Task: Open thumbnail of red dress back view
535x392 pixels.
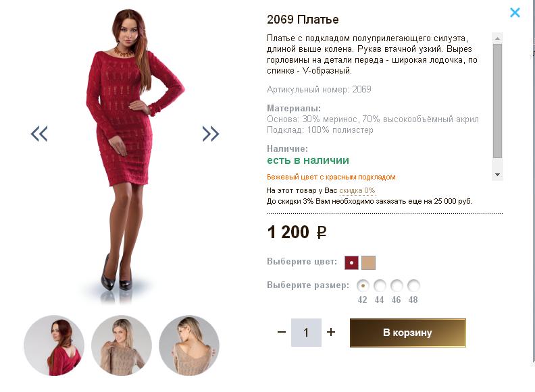Action: pos(54,345)
